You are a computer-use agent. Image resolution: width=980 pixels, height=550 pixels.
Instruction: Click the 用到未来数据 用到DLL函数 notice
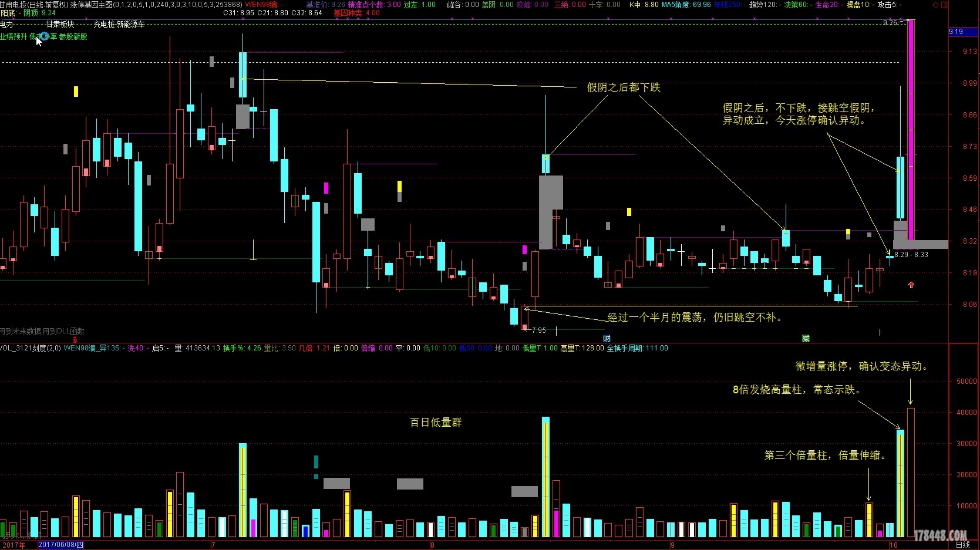point(42,331)
